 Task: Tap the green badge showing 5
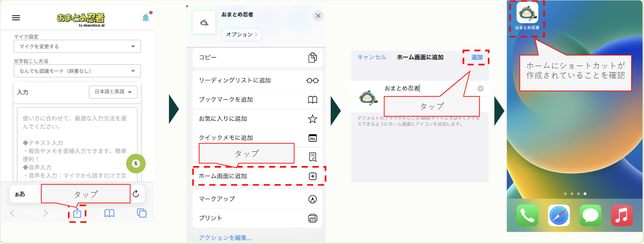[136, 163]
